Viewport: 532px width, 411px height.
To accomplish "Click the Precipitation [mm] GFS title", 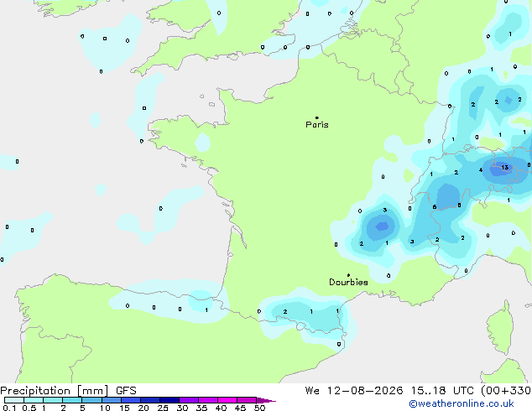I will pos(68,391).
